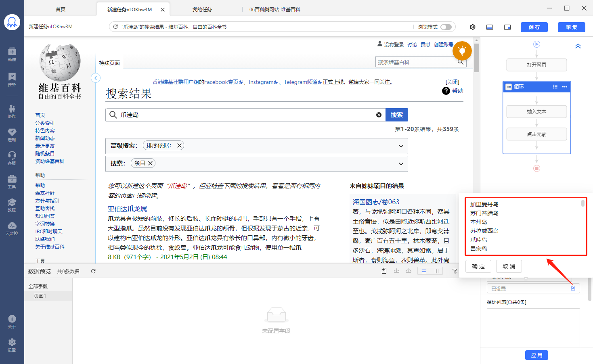Click the 应用 button
The width and height of the screenshot is (593, 364).
537,355
